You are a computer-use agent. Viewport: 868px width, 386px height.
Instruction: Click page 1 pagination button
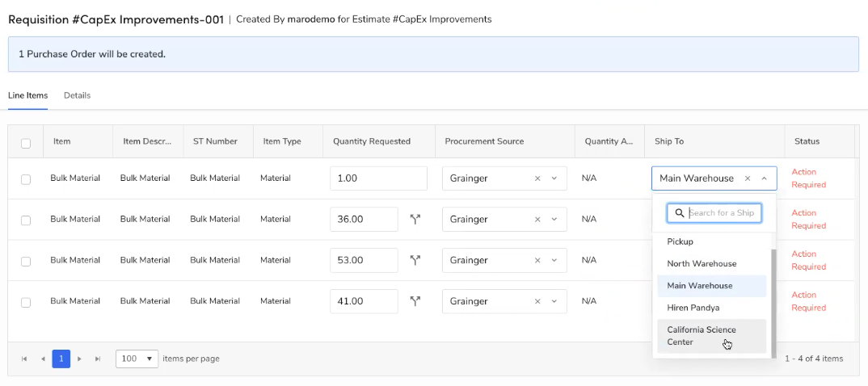click(x=61, y=359)
